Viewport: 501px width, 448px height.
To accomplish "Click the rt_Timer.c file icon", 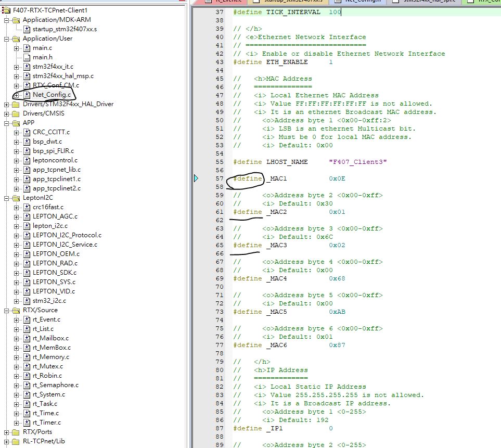I will [27, 423].
